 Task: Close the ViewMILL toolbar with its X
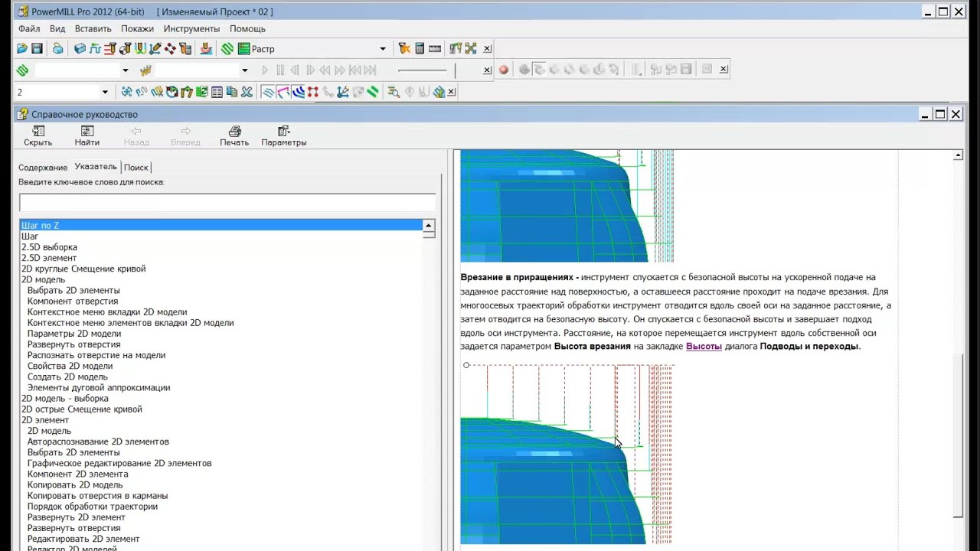pyautogui.click(x=724, y=69)
